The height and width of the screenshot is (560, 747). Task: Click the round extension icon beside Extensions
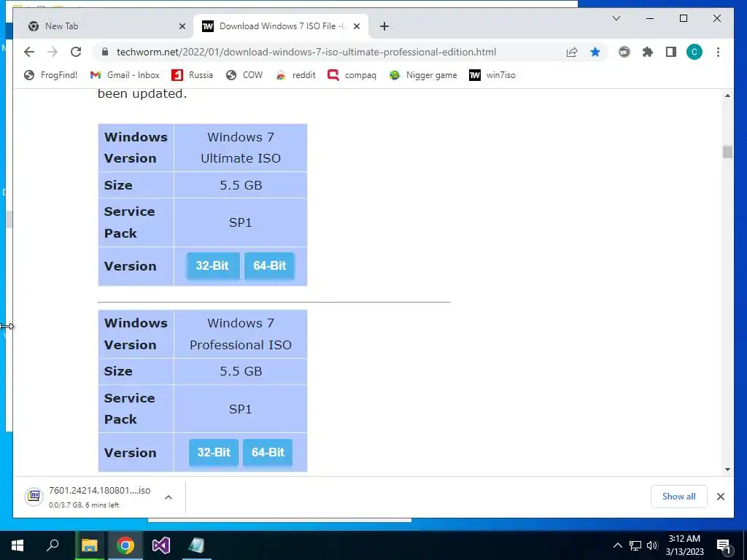click(x=624, y=52)
